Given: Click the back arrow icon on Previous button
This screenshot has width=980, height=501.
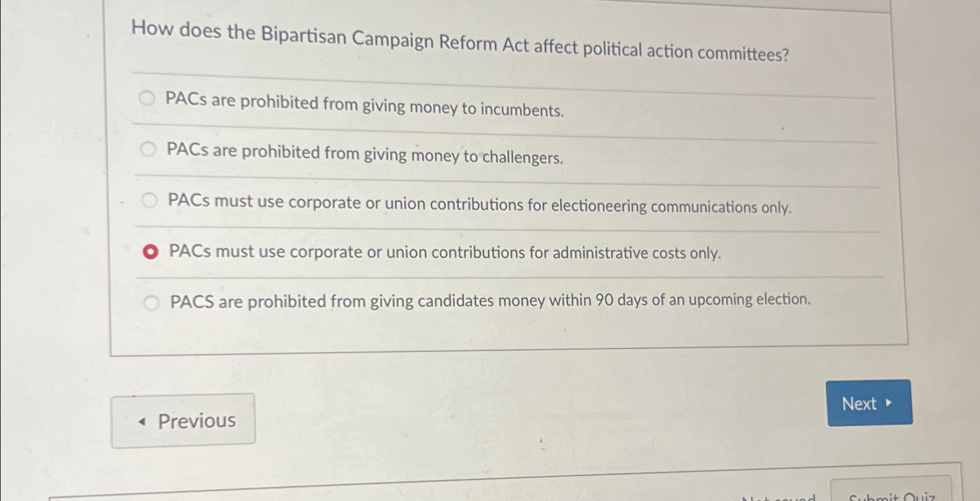Looking at the screenshot, I should [x=143, y=421].
